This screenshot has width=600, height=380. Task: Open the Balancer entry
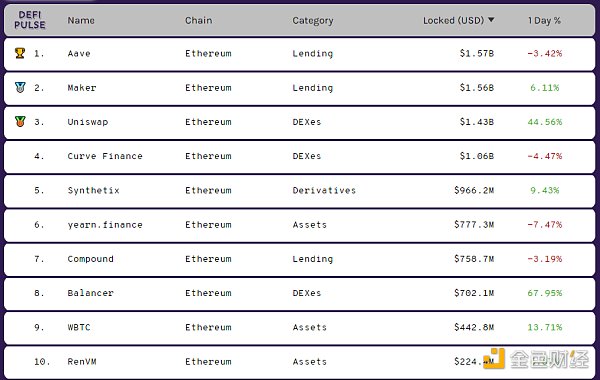[x=90, y=293]
